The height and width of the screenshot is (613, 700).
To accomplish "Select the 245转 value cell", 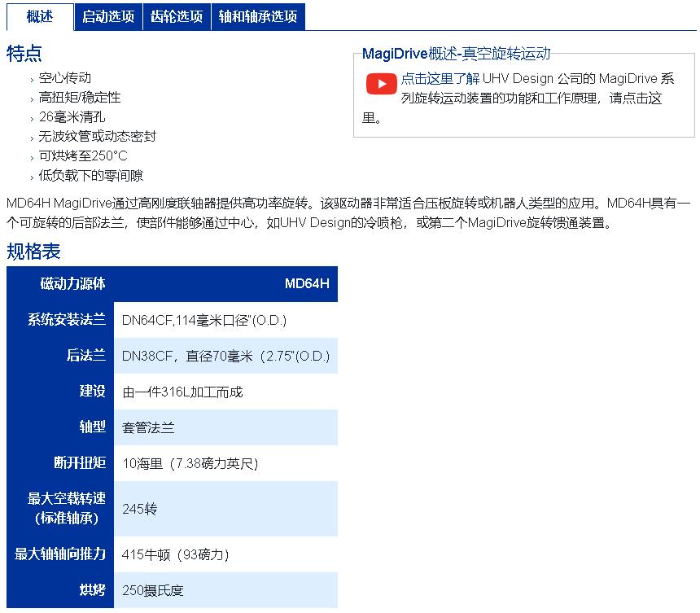I will (226, 509).
